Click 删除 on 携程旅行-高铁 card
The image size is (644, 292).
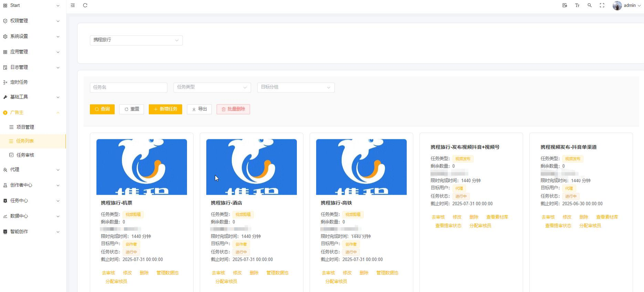[x=364, y=273]
